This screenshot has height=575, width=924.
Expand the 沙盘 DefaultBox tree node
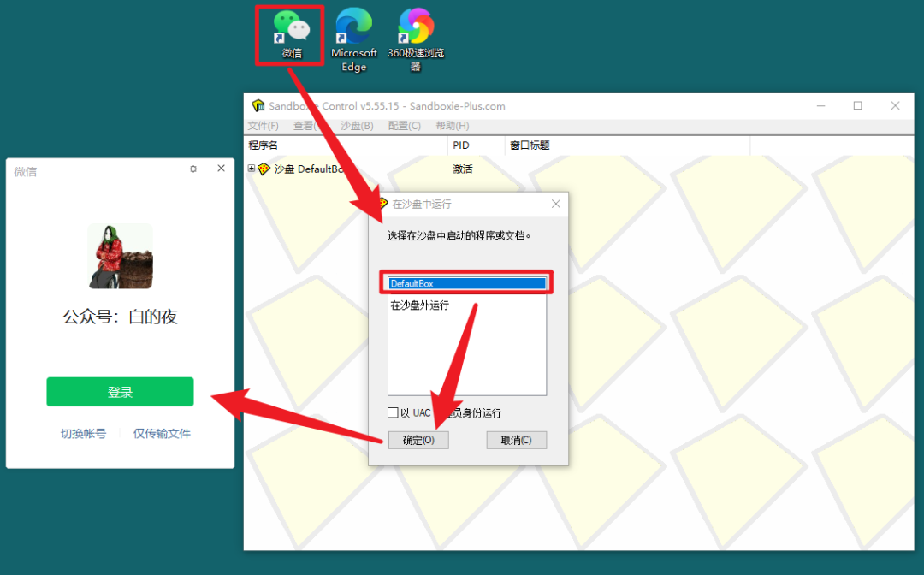pyautogui.click(x=252, y=169)
